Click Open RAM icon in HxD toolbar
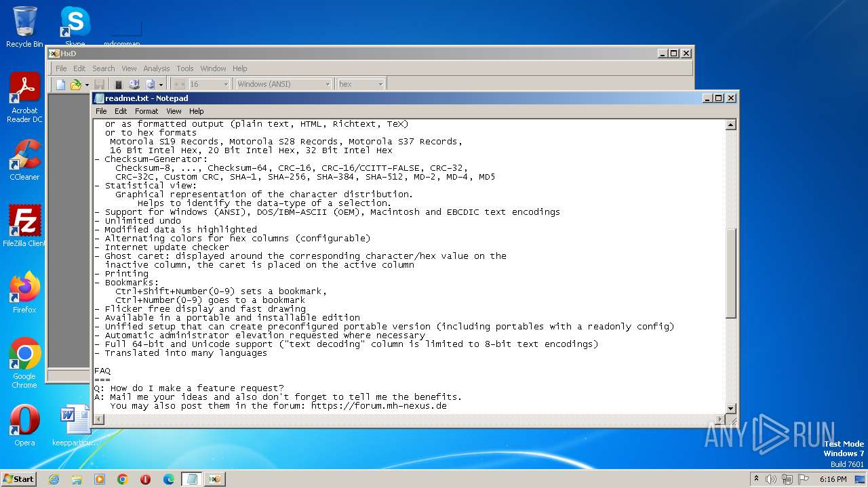Viewport: 868px width, 488px height. coord(118,84)
